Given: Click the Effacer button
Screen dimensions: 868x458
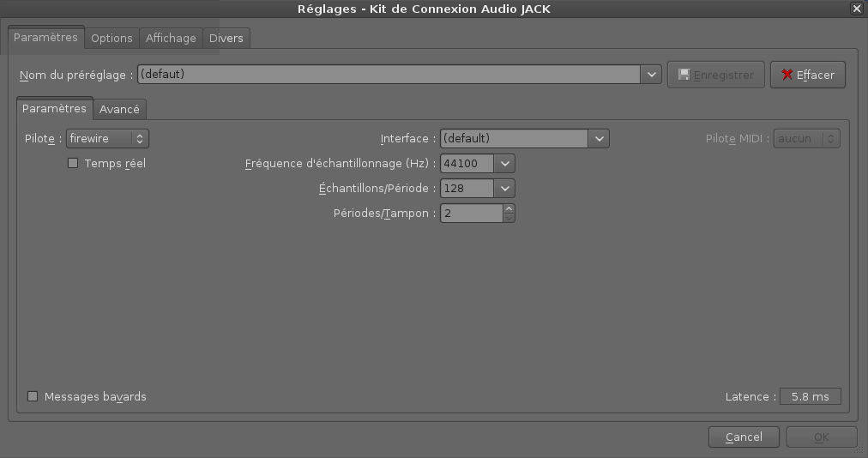Looking at the screenshot, I should [x=808, y=75].
